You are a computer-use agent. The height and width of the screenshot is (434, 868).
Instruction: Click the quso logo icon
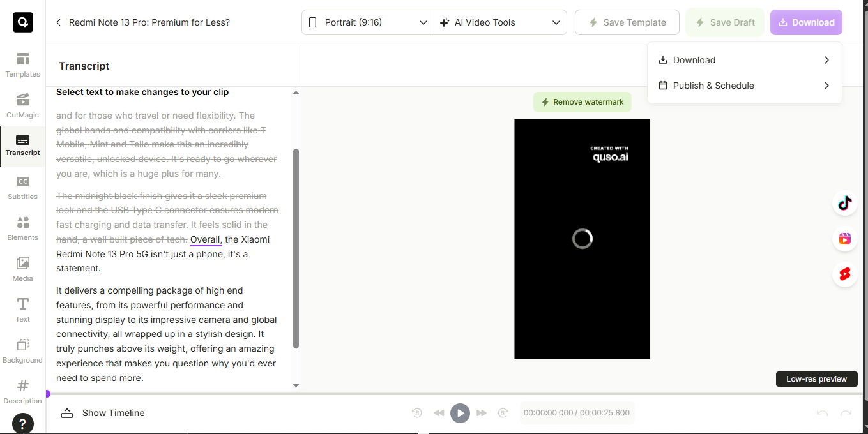coord(23,22)
